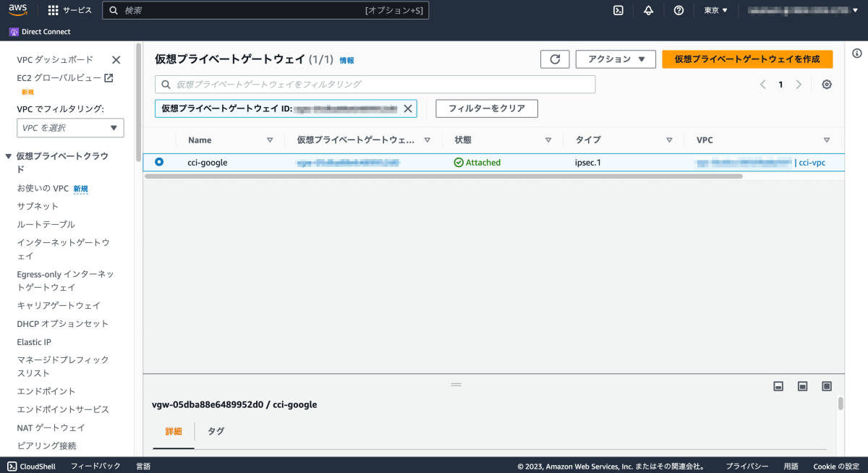Open キャリアゲートウェイ in sidebar
868x473 pixels.
coord(59,305)
